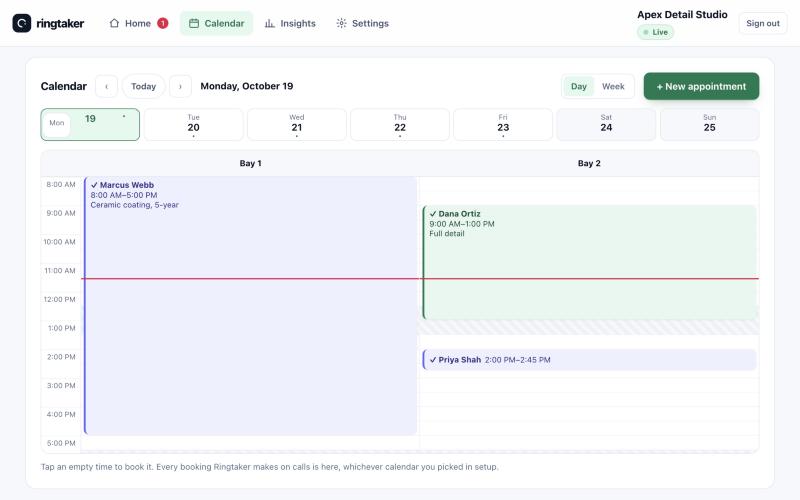The width and height of the screenshot is (800, 500).
Task: Open the Dana Ortiz appointment
Action: click(x=589, y=262)
